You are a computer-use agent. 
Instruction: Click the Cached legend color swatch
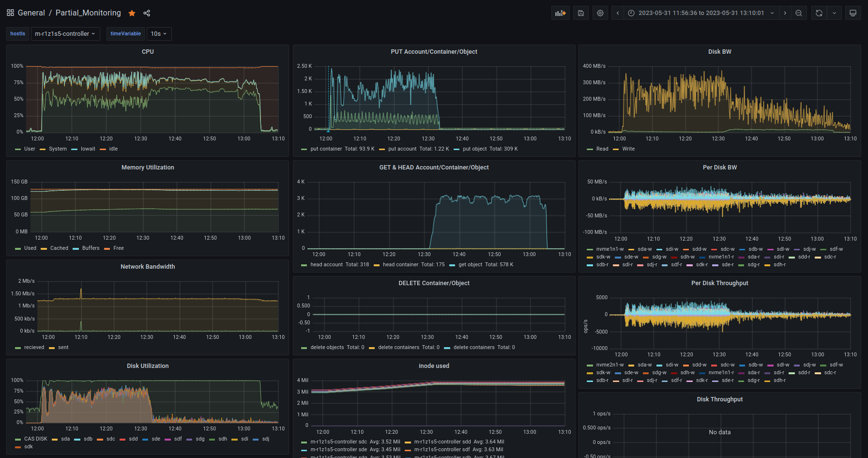click(x=44, y=249)
